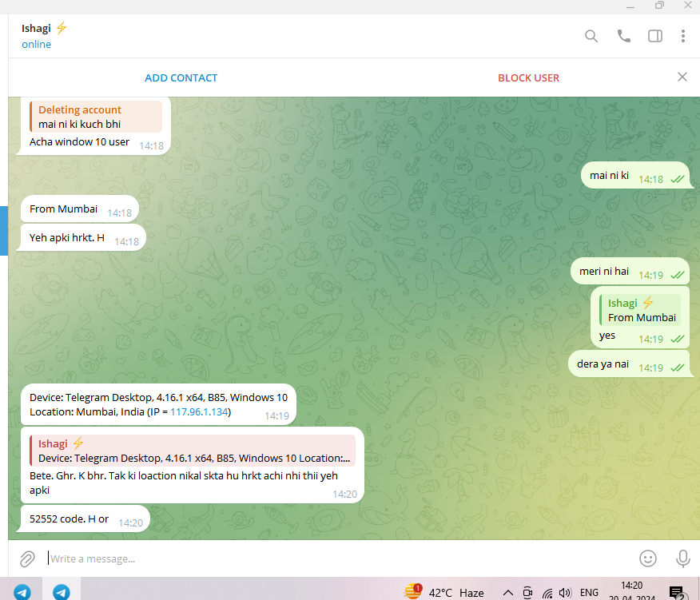
Task: Open Ishagi's profile from chat header name
Action: tap(36, 28)
